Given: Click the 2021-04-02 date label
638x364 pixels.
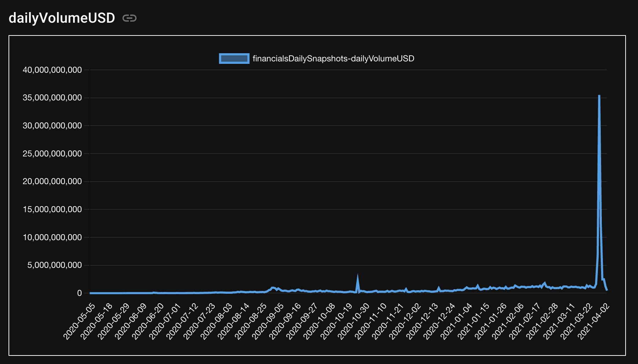Looking at the screenshot, I should tap(593, 321).
